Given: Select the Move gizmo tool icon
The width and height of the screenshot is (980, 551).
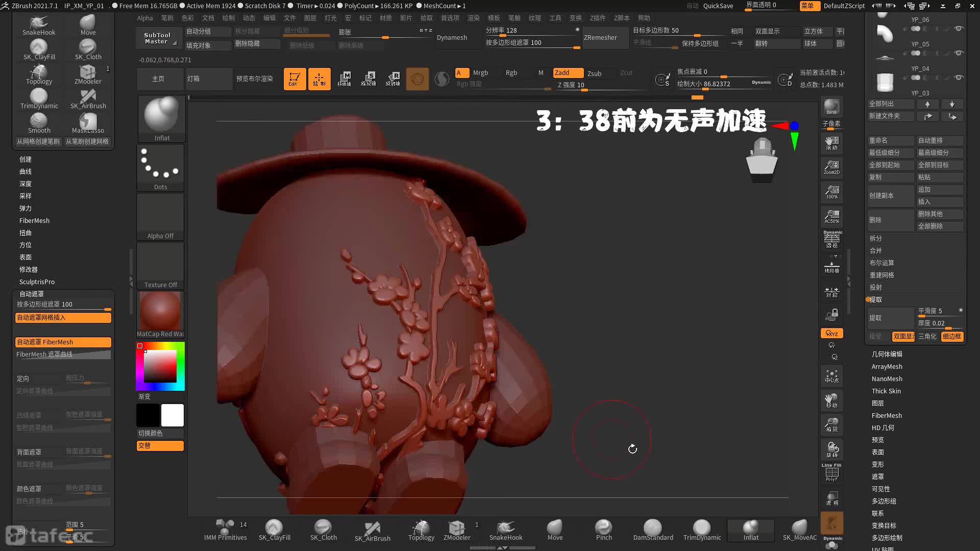Looking at the screenshot, I should 344,79.
